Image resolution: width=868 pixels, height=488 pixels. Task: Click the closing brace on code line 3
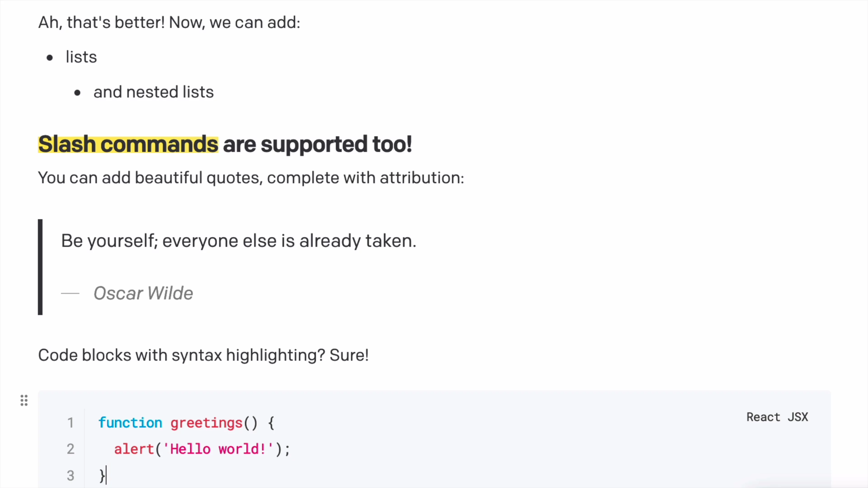coord(102,476)
